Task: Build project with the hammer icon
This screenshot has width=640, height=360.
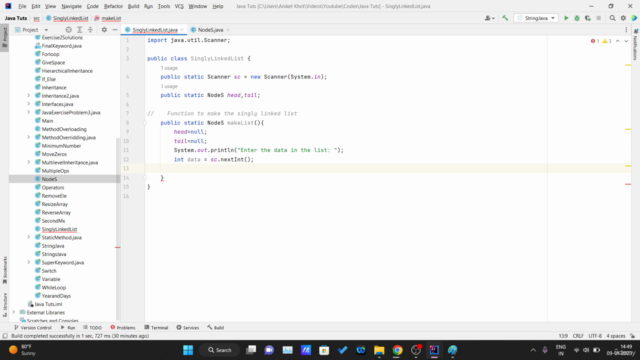Action: pos(505,18)
